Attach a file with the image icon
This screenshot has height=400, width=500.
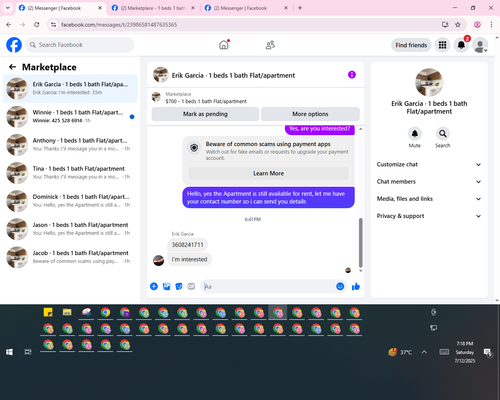(x=166, y=286)
